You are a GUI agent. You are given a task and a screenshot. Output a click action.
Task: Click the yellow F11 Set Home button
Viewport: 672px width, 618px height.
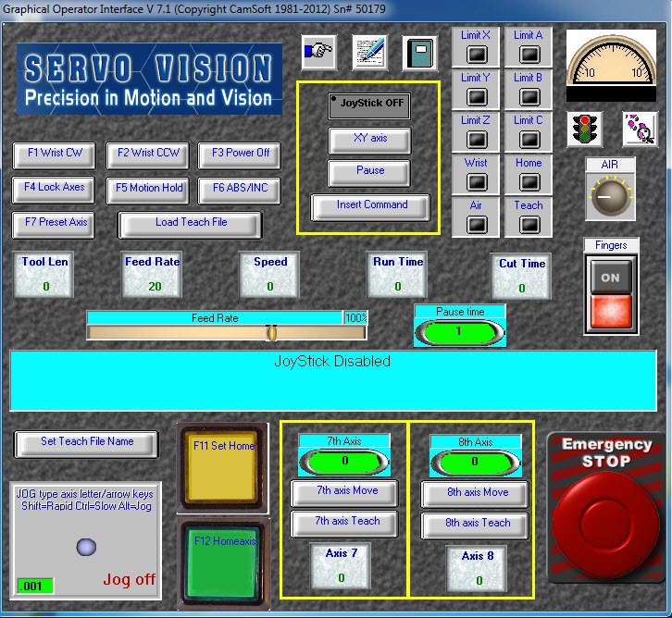(222, 468)
